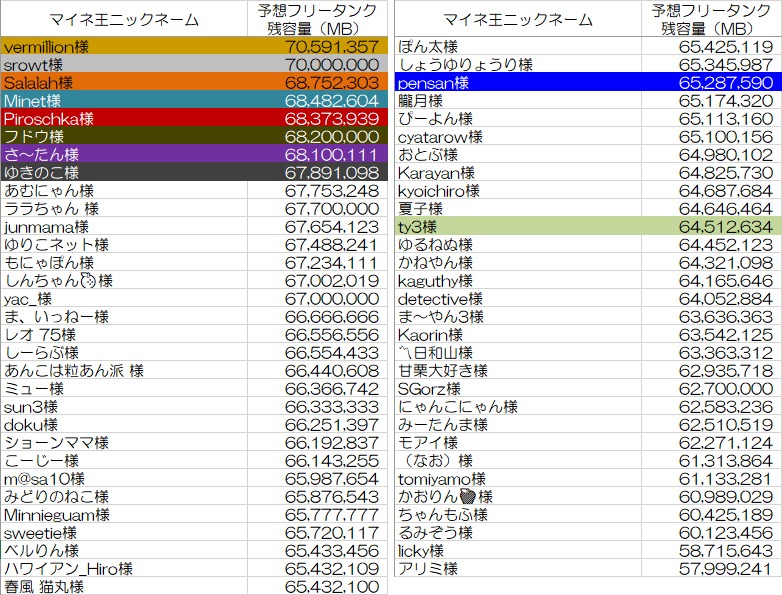
Task: Click the green-highlighted ty3様 cell
Action: point(517,227)
